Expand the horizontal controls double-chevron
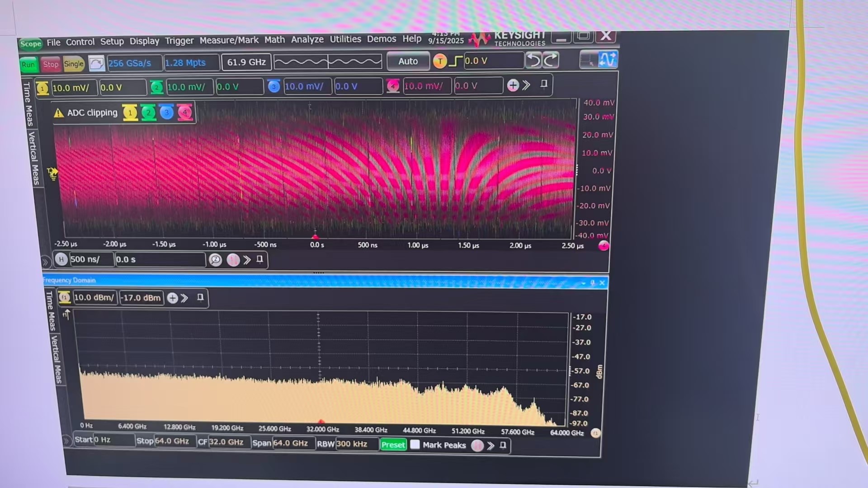The width and height of the screenshot is (868, 488). tap(247, 260)
